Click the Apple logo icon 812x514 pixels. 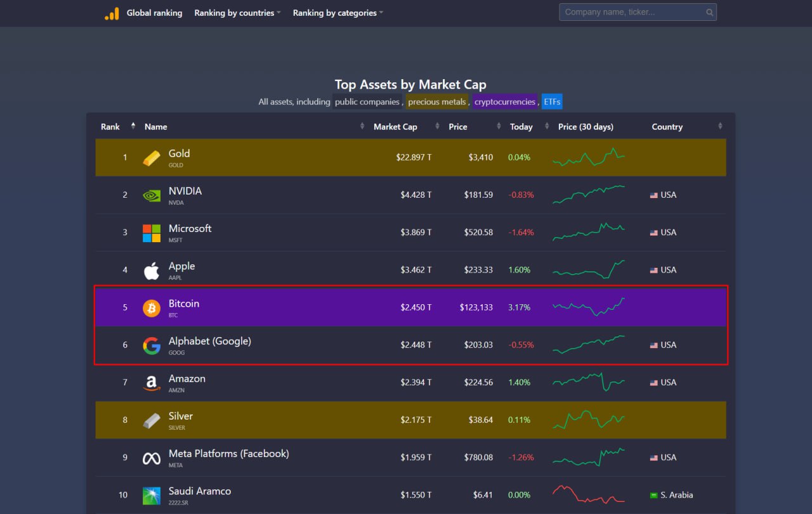[152, 270]
